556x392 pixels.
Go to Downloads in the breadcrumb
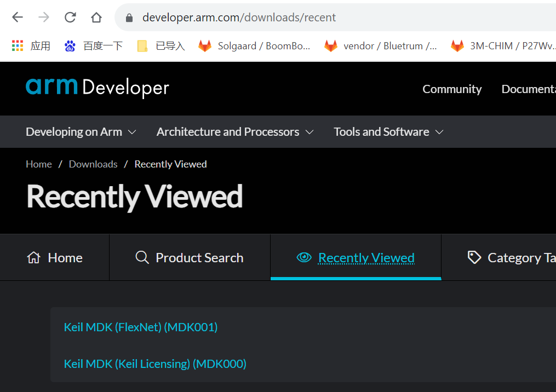click(x=93, y=164)
